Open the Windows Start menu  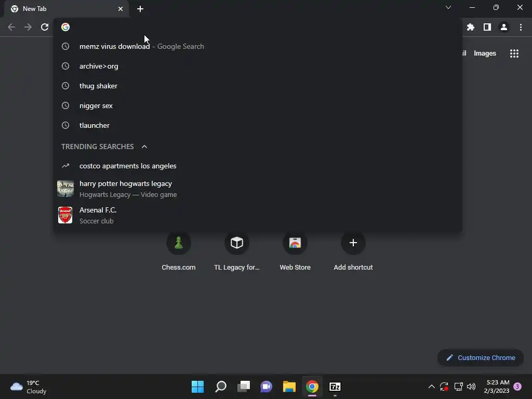point(197,387)
